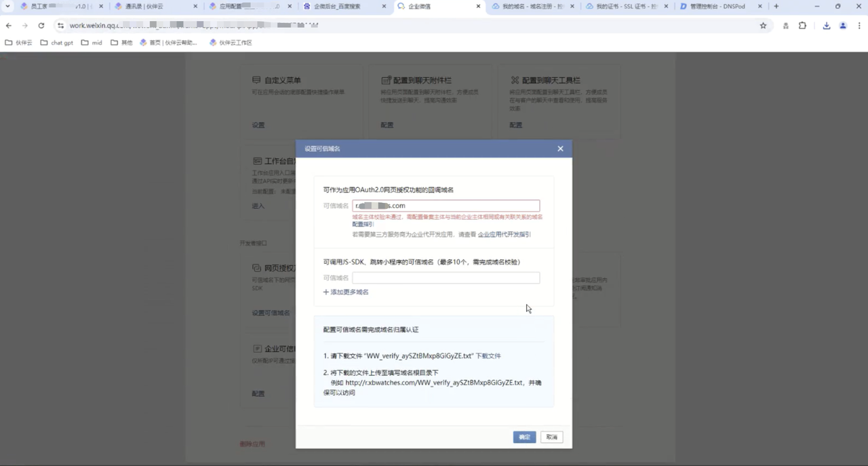Open the 伙伴云工作区 bookmark
The image size is (868, 466).
click(x=231, y=43)
